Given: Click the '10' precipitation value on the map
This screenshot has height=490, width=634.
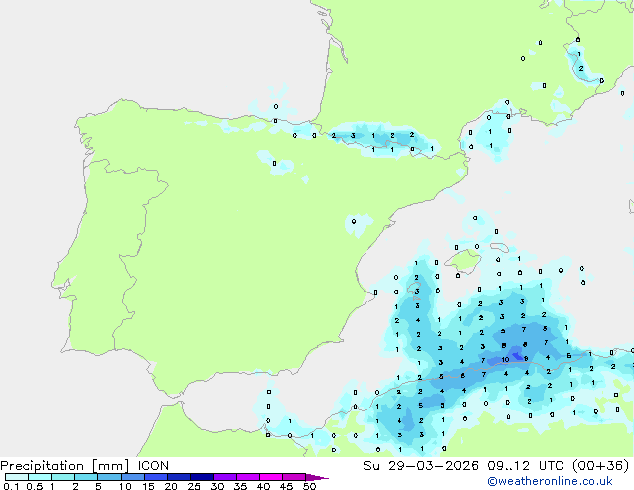Looking at the screenshot, I should pyautogui.click(x=505, y=359).
